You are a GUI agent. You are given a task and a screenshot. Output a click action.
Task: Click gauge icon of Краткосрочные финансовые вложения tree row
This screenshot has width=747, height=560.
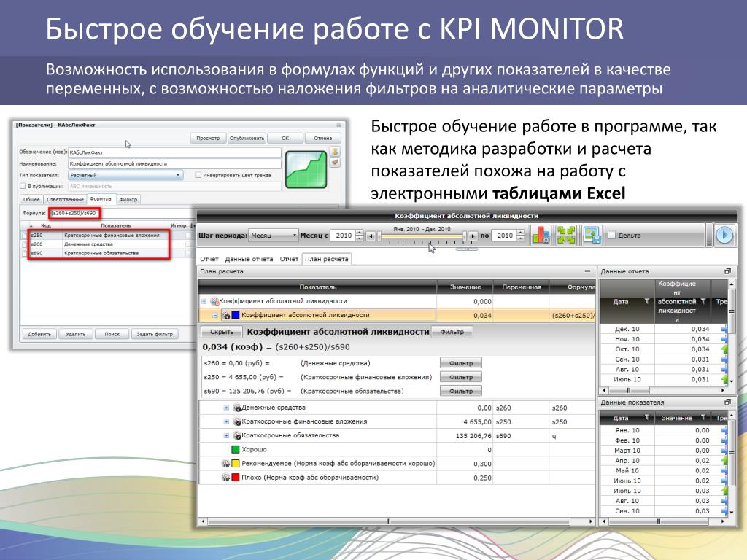pos(237,421)
